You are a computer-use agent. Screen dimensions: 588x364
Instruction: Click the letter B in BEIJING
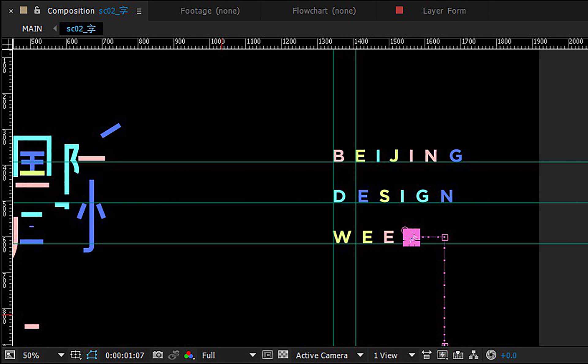coord(339,156)
